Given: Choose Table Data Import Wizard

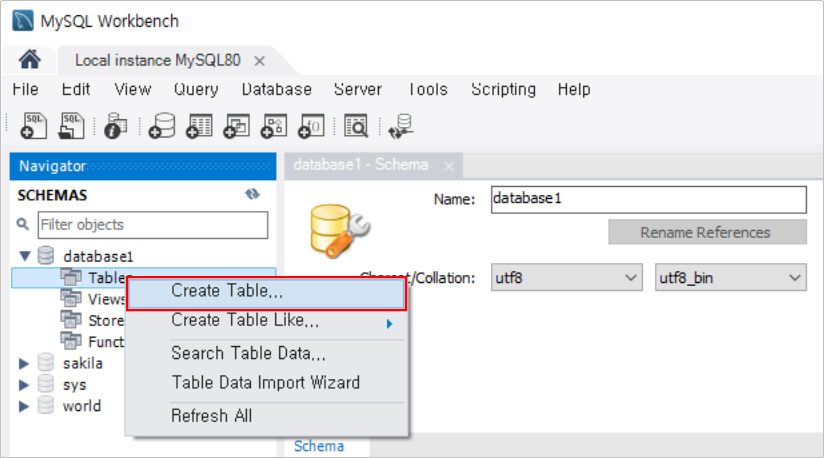Looking at the screenshot, I should click(266, 382).
